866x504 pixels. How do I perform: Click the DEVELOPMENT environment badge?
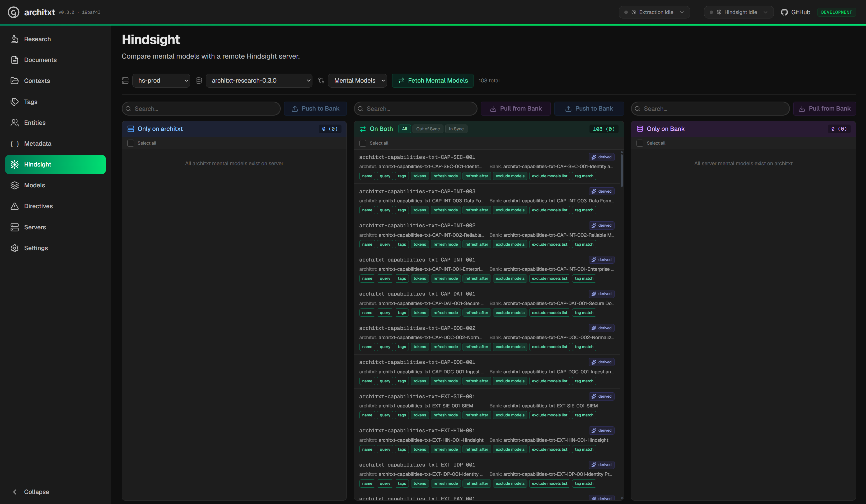tap(836, 12)
